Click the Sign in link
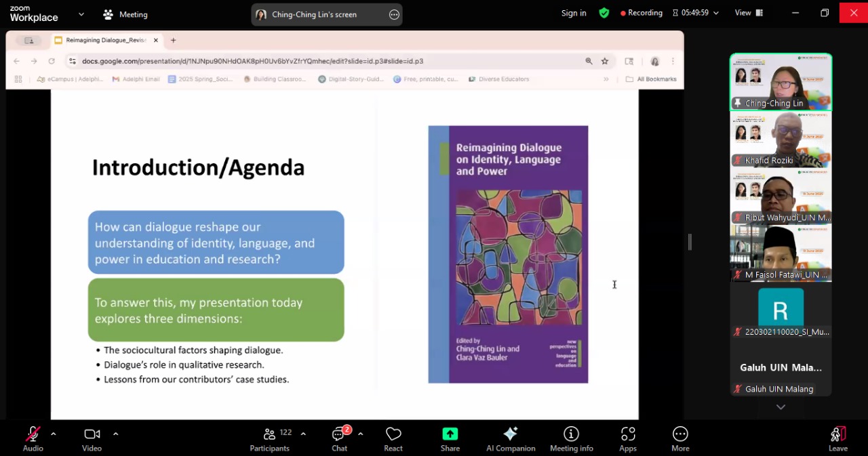The image size is (868, 456). click(574, 13)
